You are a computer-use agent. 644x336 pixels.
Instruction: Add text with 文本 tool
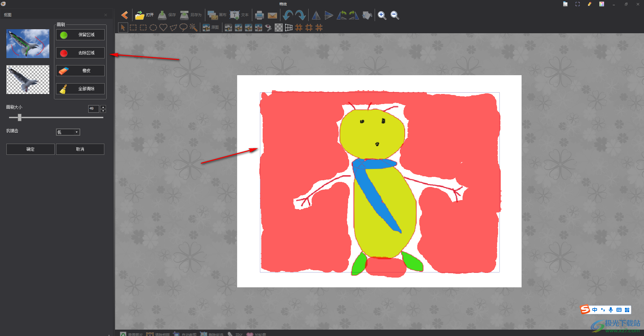239,15
